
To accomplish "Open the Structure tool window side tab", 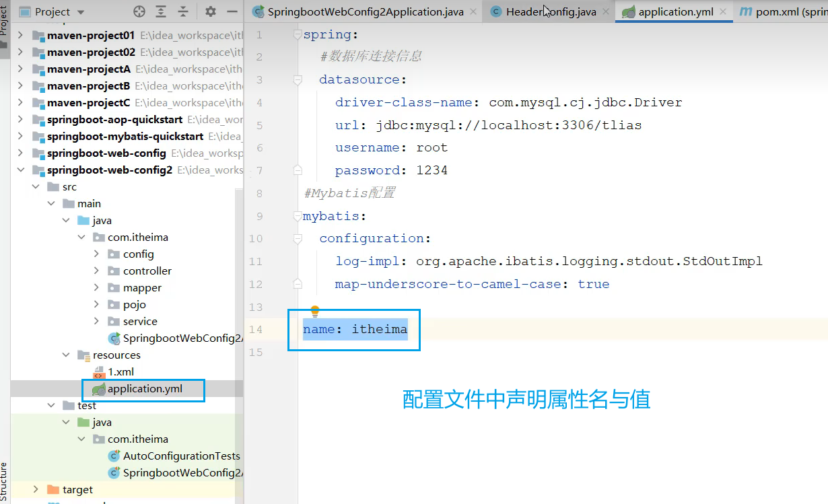I will click(x=4, y=481).
